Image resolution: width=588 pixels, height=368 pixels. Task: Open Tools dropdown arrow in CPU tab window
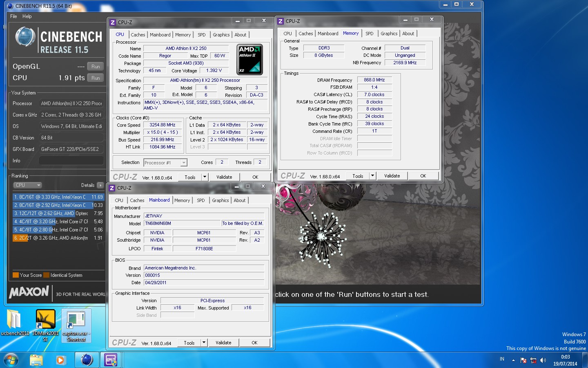point(205,177)
